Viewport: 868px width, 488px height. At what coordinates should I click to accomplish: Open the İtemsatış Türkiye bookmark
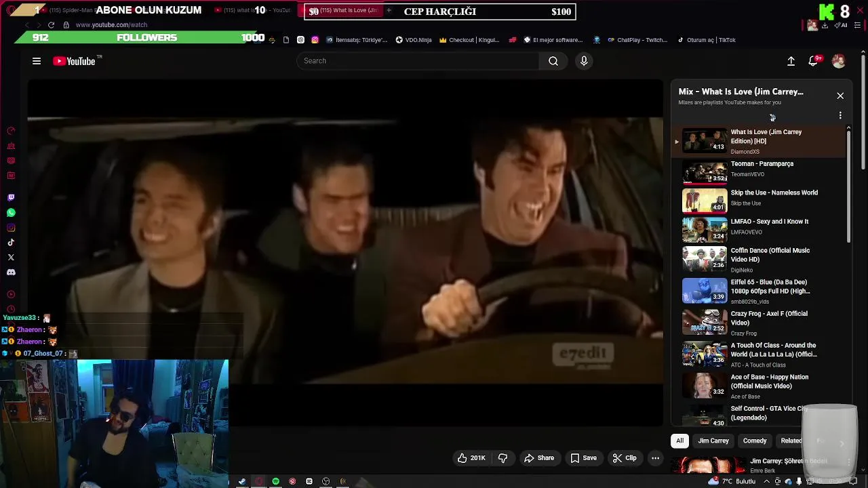pos(357,40)
